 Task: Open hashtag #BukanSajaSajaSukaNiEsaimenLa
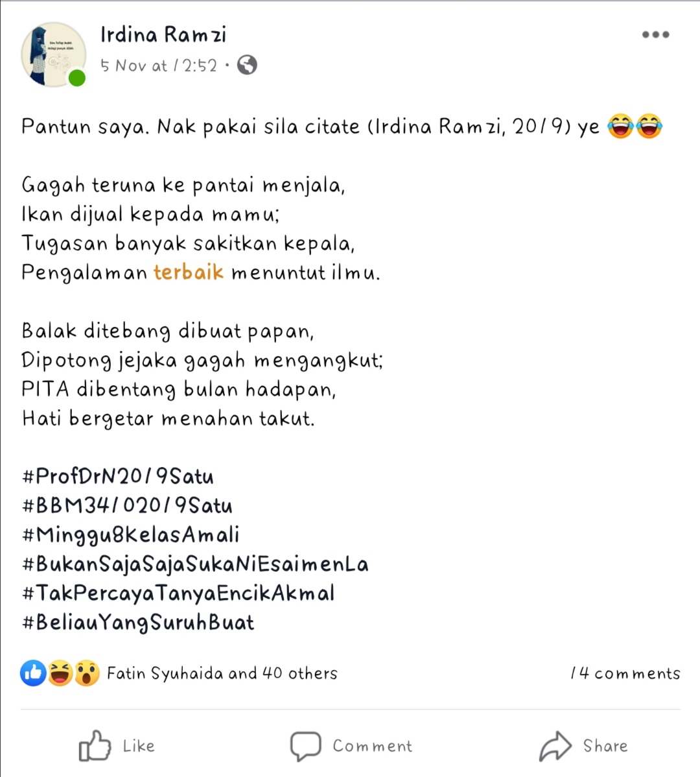coord(196,565)
